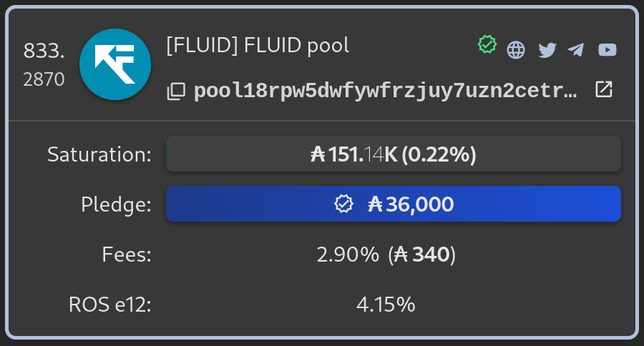644x346 pixels.
Task: Click the pool18rpw5dwfy... address text
Action: pos(386,91)
